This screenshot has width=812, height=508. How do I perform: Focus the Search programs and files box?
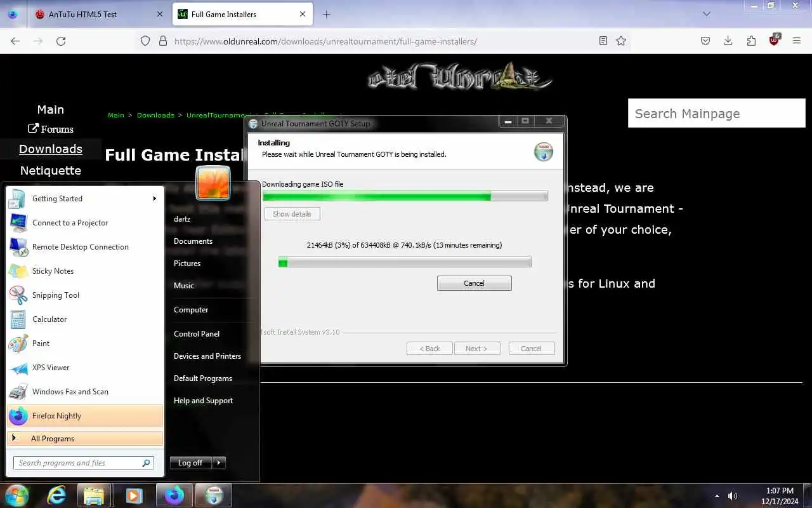click(83, 463)
